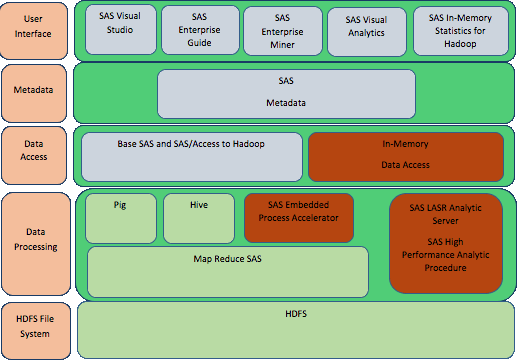Click the SAS LASR Analytic Server box

click(446, 244)
